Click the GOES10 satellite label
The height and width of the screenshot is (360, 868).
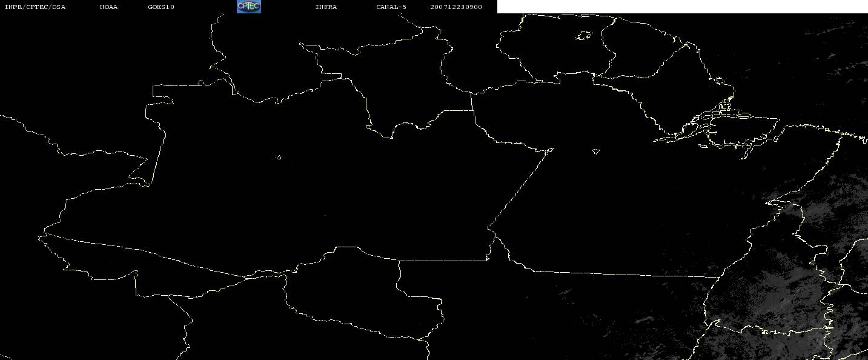tap(161, 7)
